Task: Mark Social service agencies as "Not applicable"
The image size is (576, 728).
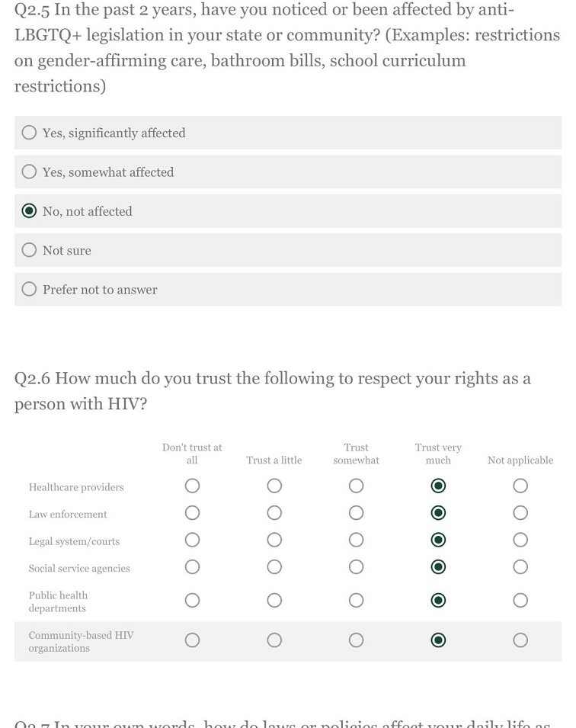Action: pyautogui.click(x=520, y=566)
